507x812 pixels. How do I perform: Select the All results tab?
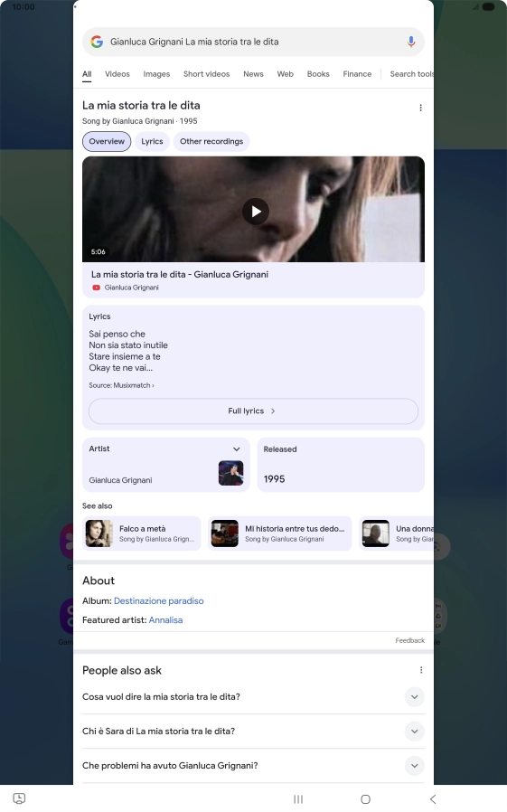tap(87, 74)
